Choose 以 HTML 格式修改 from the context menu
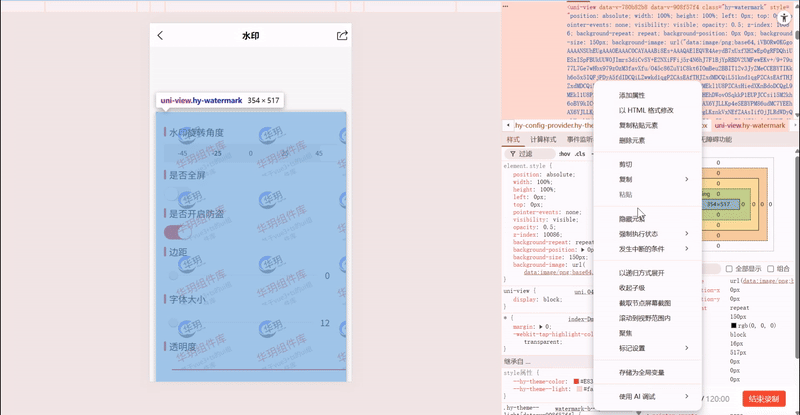Viewport: 800px width, 415px height. 648,110
